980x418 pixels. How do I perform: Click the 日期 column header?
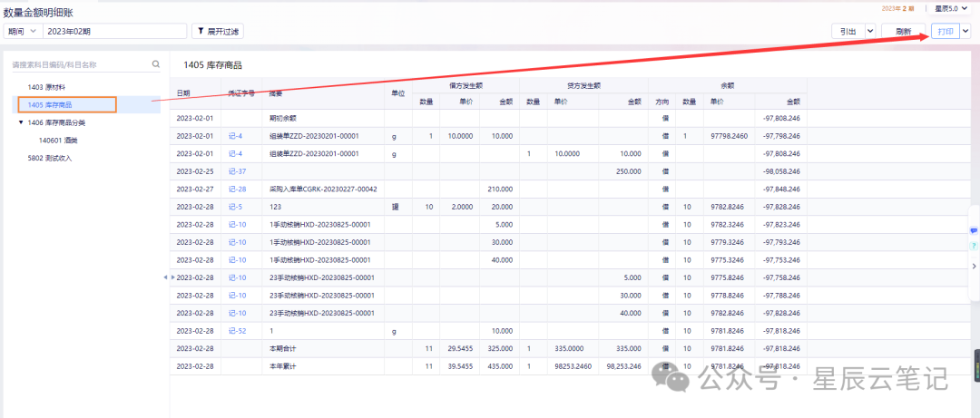[x=183, y=93]
